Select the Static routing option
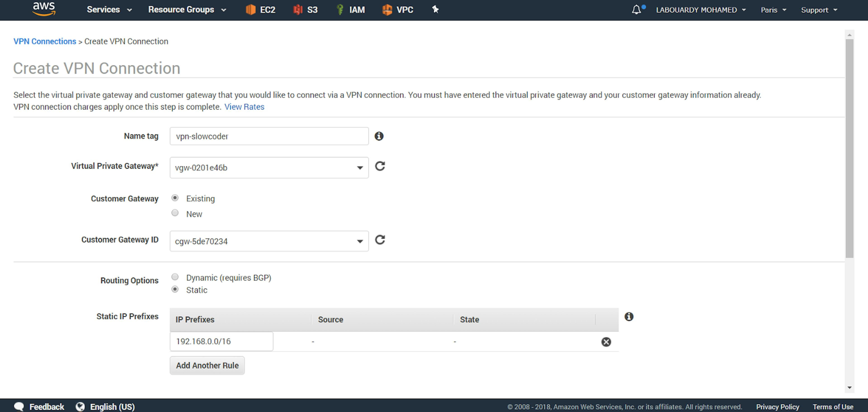The width and height of the screenshot is (868, 412). [175, 290]
